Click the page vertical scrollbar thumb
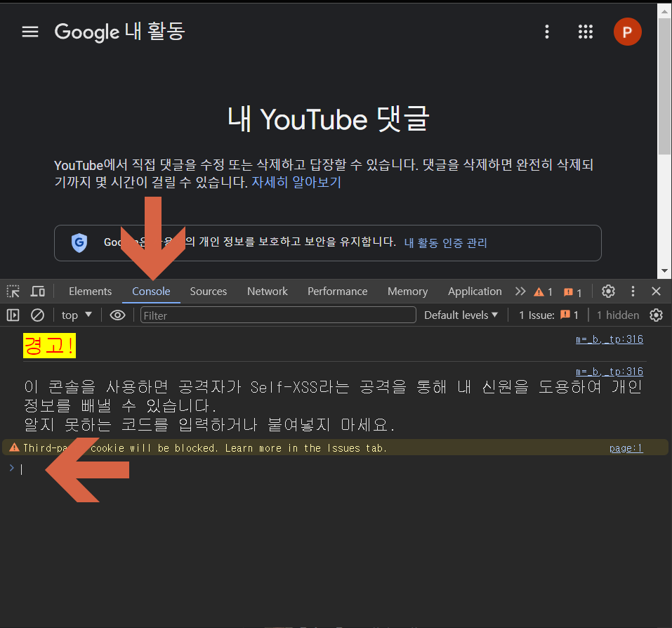 [x=664, y=86]
